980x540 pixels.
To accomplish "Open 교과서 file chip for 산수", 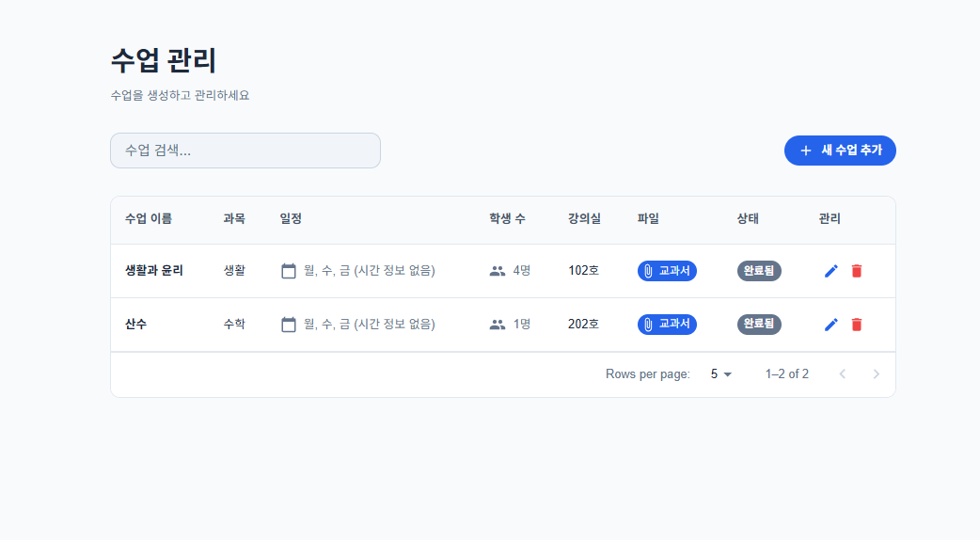I will pyautogui.click(x=667, y=325).
